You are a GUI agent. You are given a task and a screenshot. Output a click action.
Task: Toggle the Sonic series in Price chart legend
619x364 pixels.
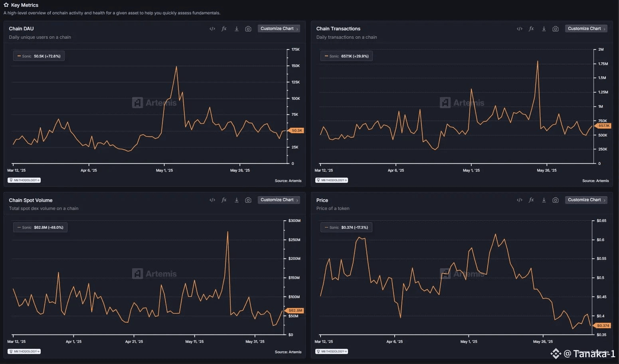point(346,227)
